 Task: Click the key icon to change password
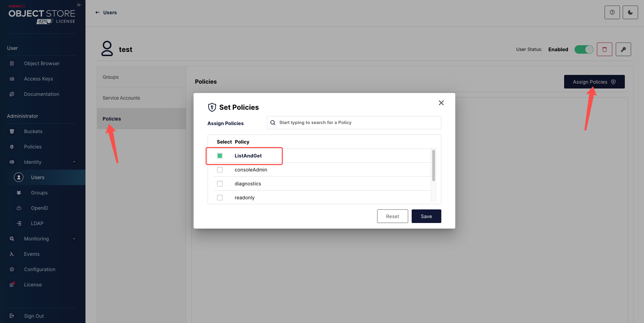pos(623,49)
